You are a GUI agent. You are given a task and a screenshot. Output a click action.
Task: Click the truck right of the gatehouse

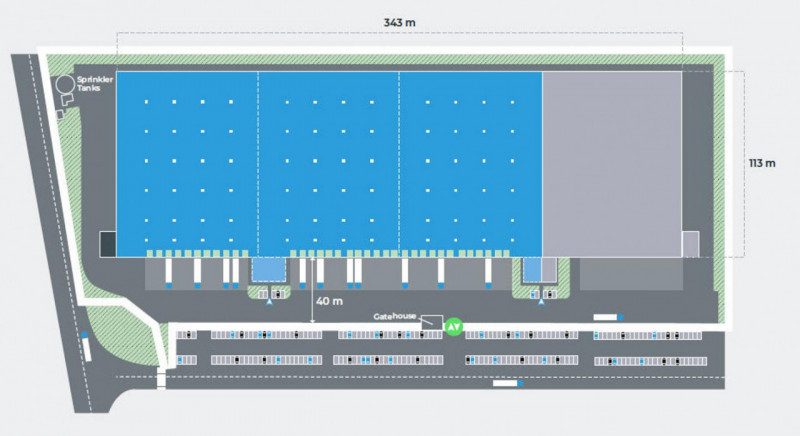coord(607,317)
